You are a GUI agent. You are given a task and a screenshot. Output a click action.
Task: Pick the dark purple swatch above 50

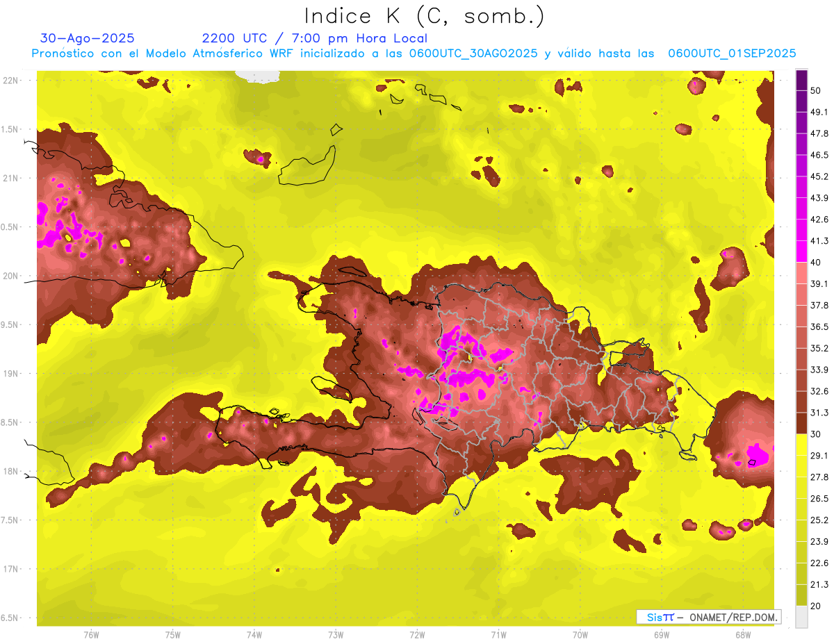[x=801, y=79]
